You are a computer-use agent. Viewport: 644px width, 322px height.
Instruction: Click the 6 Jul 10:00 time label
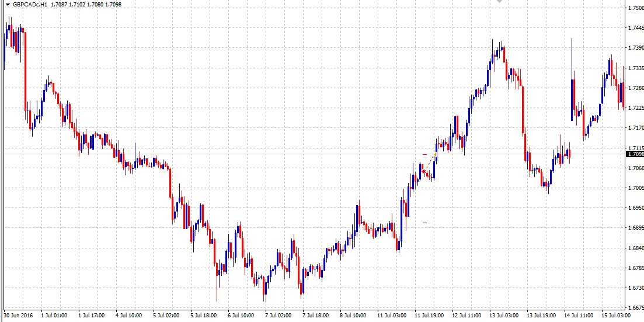(x=242, y=316)
